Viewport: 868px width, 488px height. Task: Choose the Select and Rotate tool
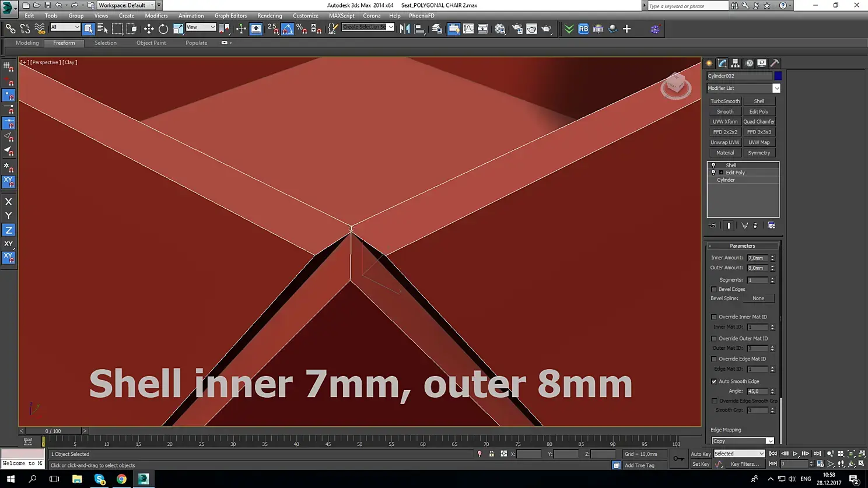click(x=163, y=29)
